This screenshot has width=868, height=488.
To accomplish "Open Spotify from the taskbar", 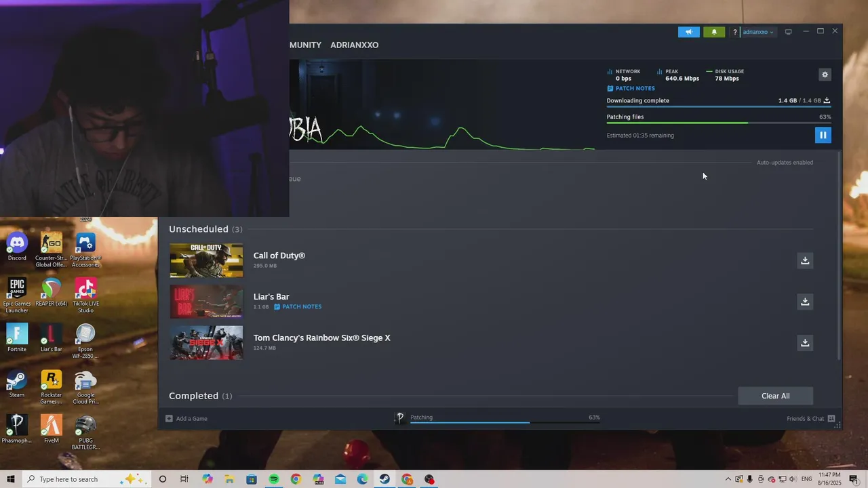I will coord(274,479).
